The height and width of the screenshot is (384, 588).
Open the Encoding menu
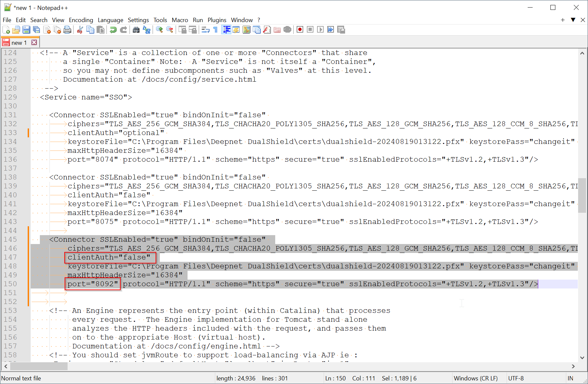(81, 20)
